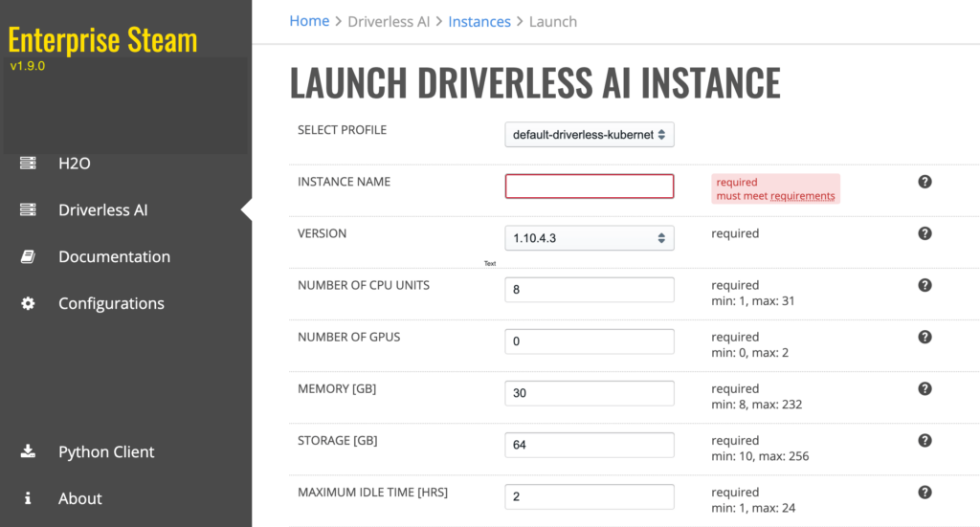Go to Configurations in the sidebar
Viewport: 980px width, 527px height.
pos(111,303)
